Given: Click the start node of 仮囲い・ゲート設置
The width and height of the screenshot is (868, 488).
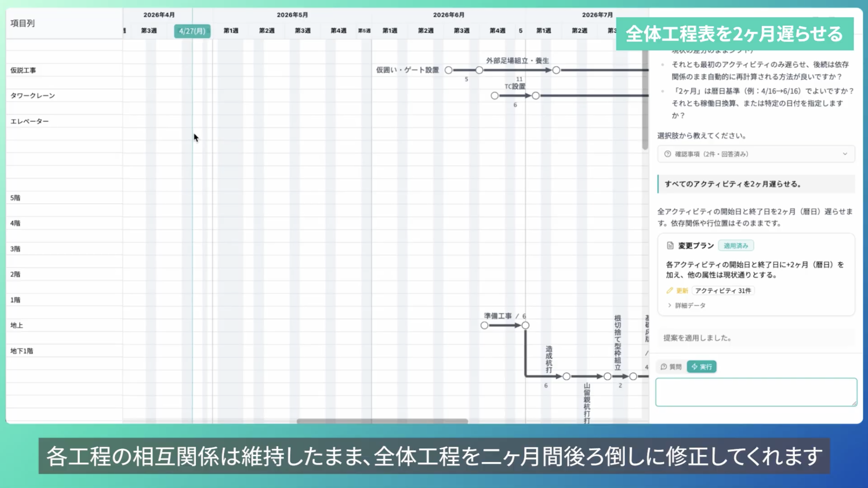Looking at the screenshot, I should [x=448, y=70].
